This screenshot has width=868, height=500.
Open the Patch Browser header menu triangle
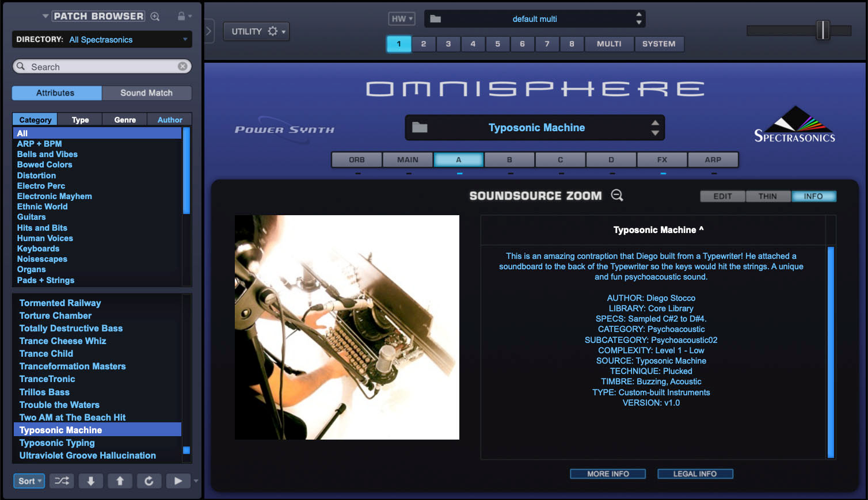(x=45, y=16)
